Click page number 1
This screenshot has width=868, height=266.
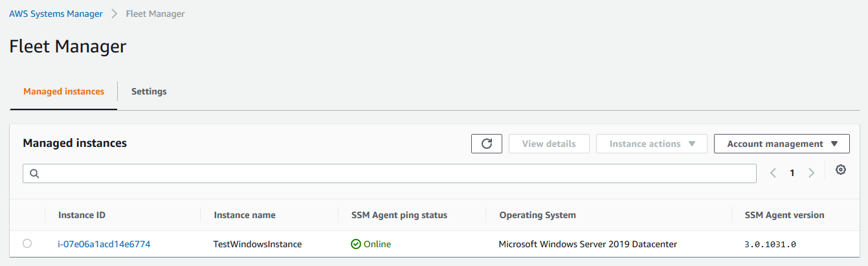coord(792,173)
